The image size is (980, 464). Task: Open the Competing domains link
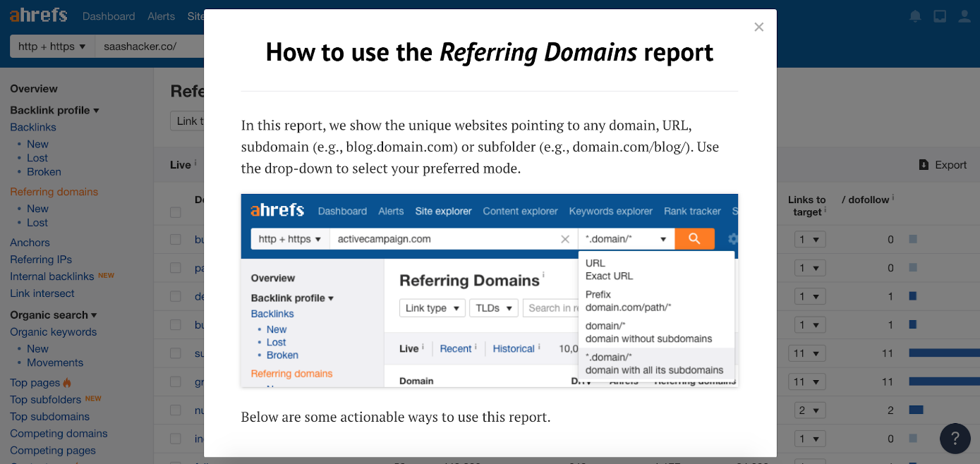(x=59, y=434)
